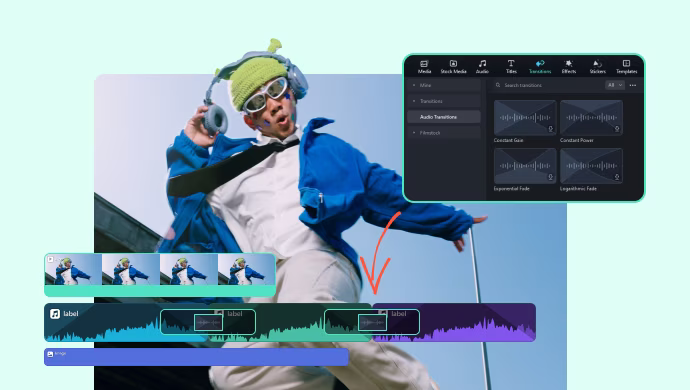
Task: Select the Logarithmic Fade transition thumbnail
Action: coord(591,166)
